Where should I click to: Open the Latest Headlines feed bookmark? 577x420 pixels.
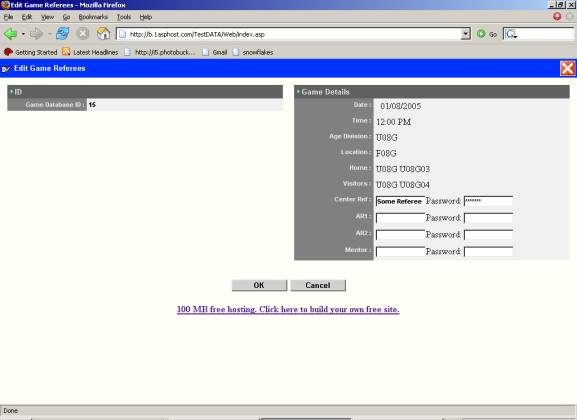90,52
